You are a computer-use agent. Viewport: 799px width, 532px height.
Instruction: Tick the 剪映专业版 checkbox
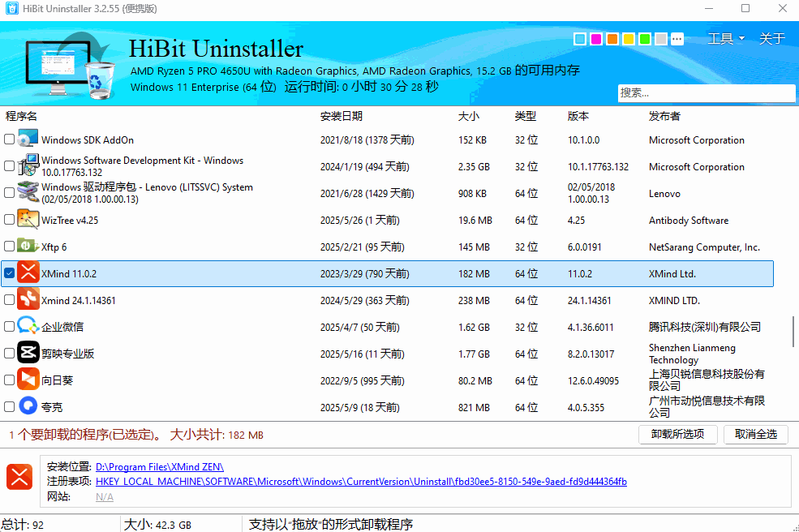tap(9, 353)
